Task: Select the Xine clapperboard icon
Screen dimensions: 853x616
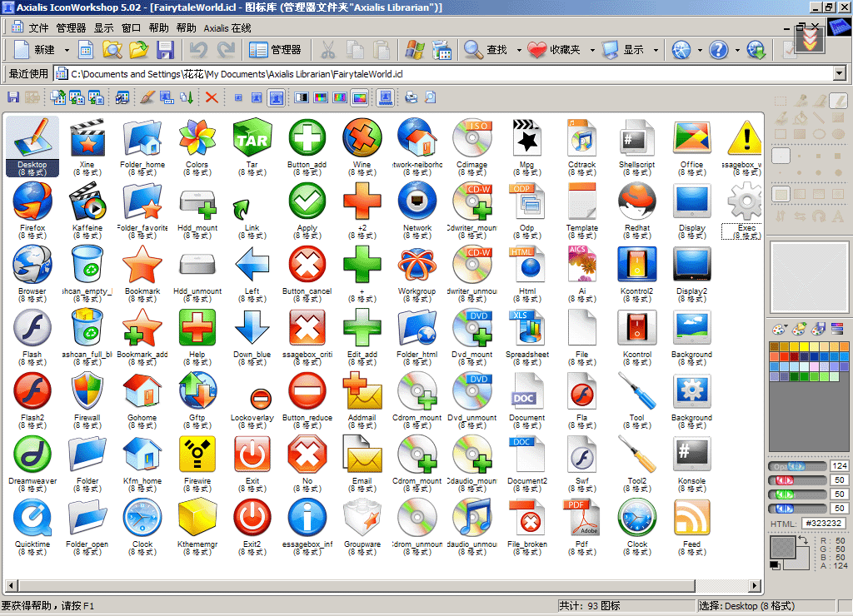Action: click(x=87, y=138)
